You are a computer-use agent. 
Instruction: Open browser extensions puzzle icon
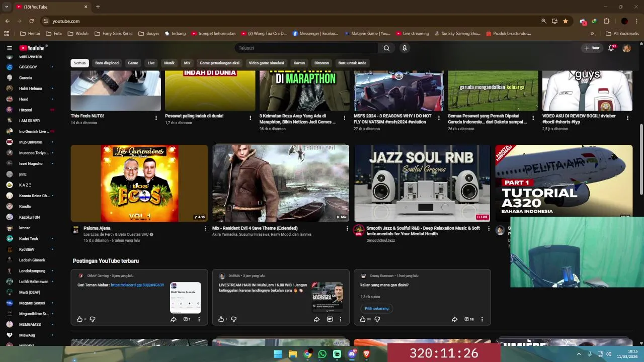606,21
